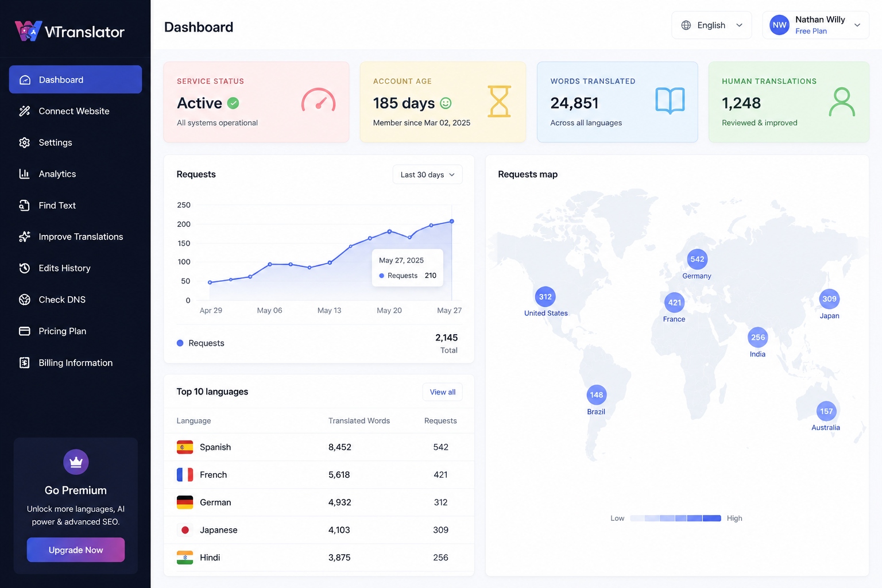Click the Spanish flag icon
The height and width of the screenshot is (588, 882).
click(185, 447)
